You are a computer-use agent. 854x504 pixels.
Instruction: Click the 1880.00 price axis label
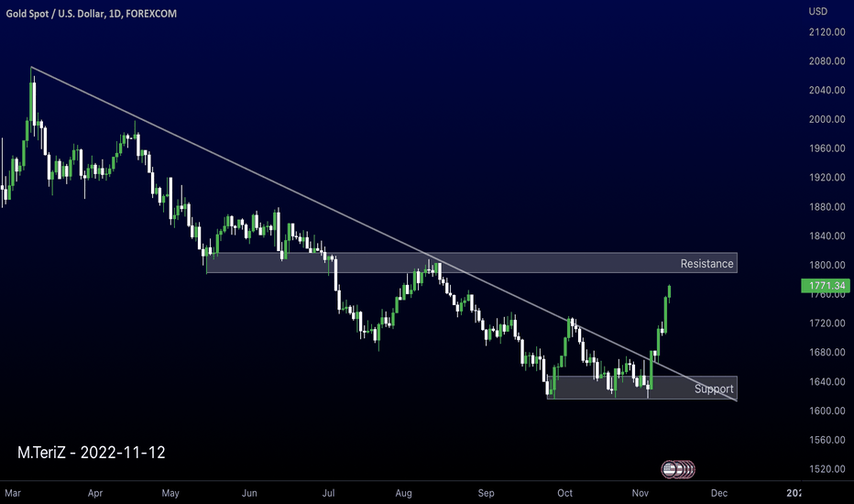point(827,207)
